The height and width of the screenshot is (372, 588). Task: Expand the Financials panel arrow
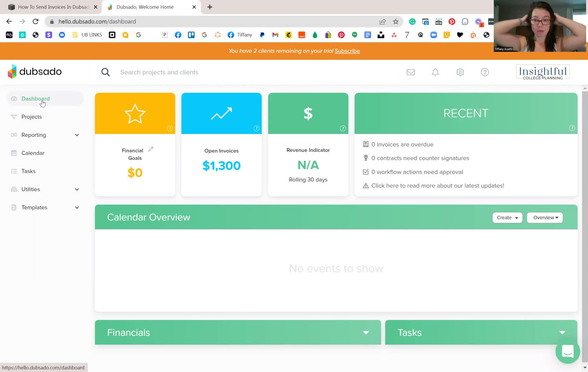366,333
